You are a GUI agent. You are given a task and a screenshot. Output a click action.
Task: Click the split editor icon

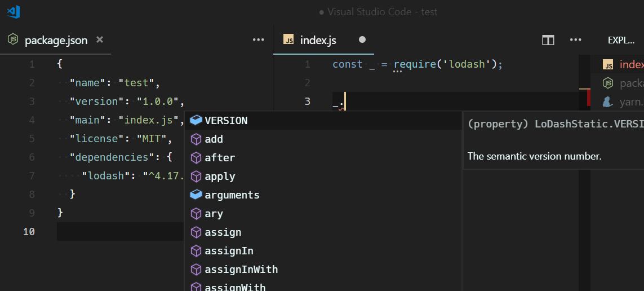pyautogui.click(x=548, y=40)
